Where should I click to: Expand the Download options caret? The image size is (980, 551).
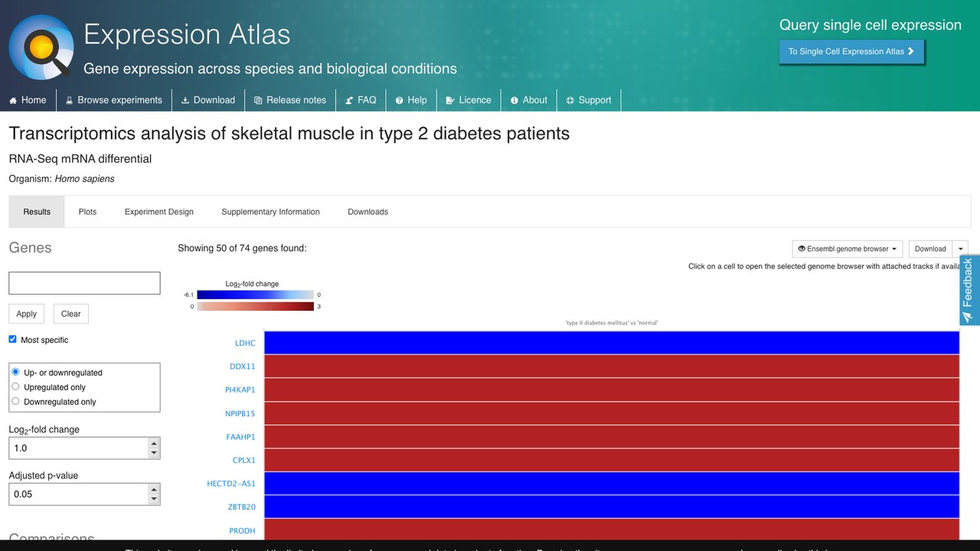pyautogui.click(x=960, y=249)
